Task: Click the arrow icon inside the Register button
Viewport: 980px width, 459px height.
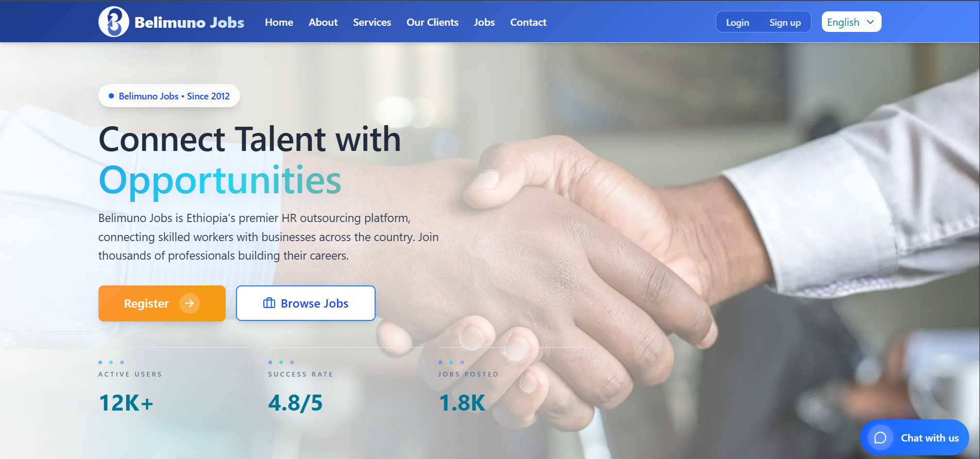Action: point(189,303)
